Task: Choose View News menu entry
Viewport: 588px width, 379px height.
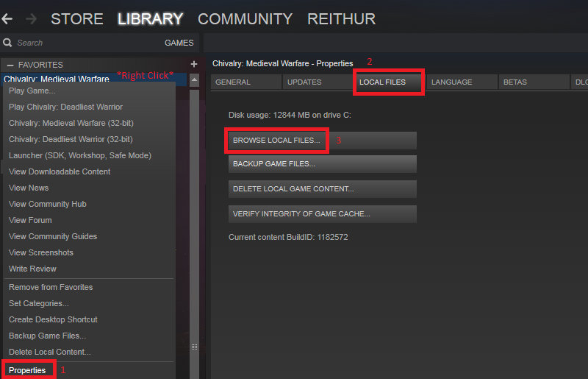Action: point(89,188)
